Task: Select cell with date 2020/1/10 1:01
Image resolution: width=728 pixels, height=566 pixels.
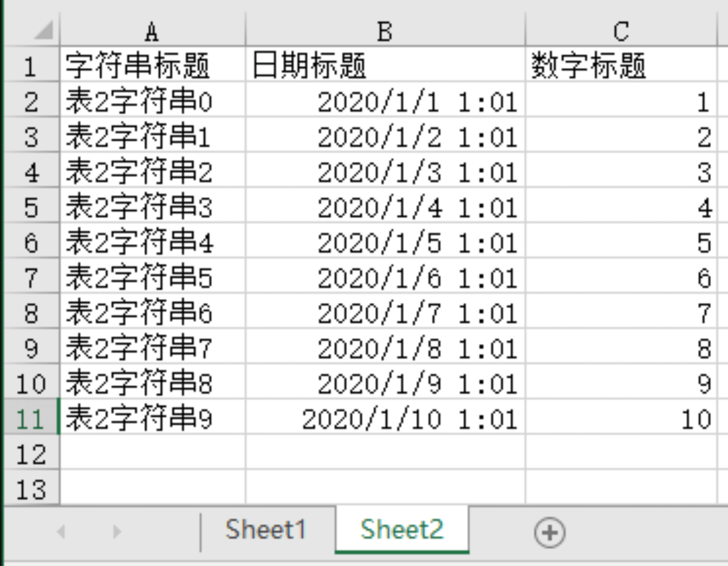Action: [384, 419]
